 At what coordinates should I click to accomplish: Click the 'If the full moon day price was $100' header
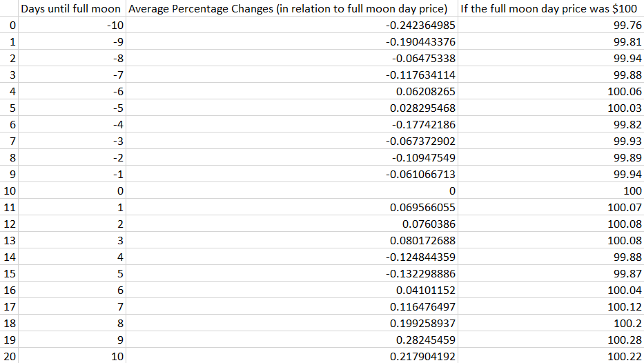point(550,9)
